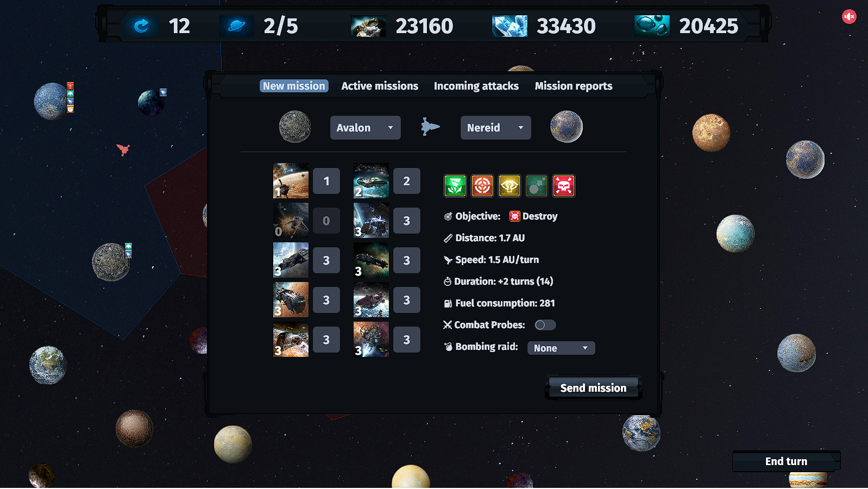Pick the grayed-out transport objective icon
The height and width of the screenshot is (489, 868).
coord(537,186)
